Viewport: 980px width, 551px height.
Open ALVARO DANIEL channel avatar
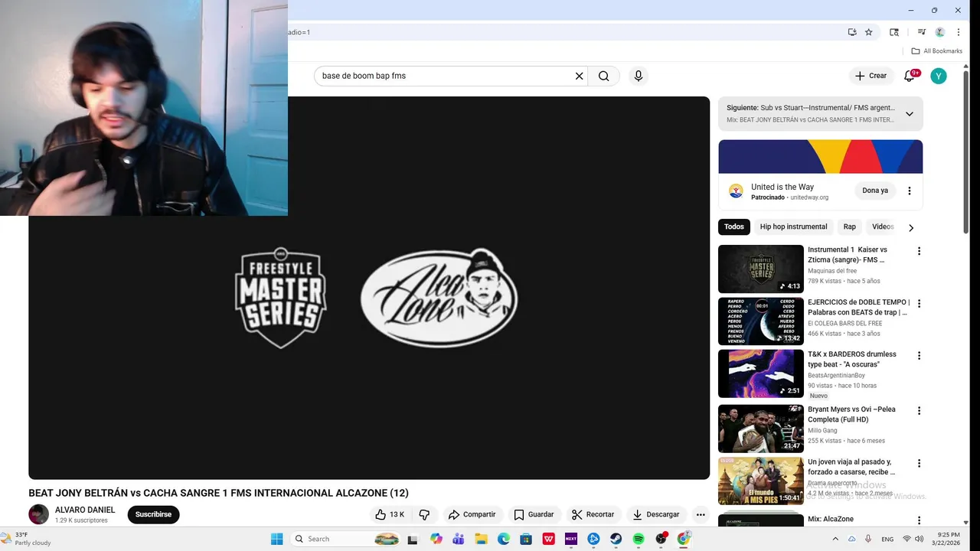38,514
